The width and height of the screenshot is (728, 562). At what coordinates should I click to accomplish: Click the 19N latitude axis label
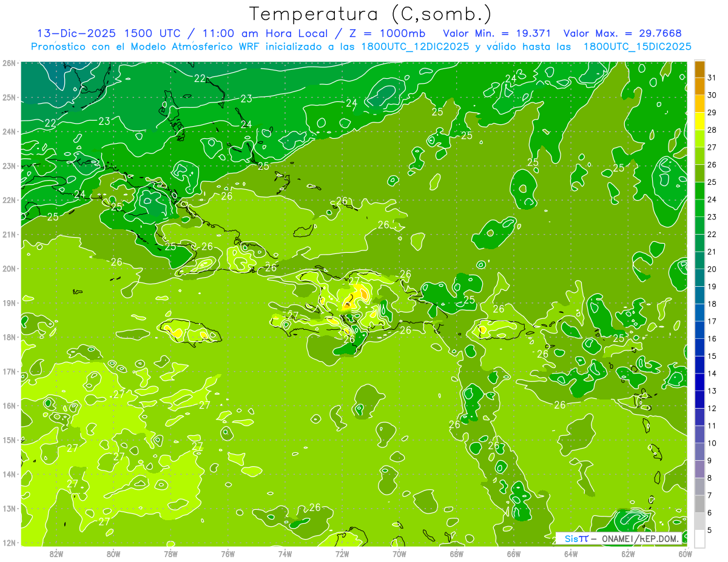(9, 303)
